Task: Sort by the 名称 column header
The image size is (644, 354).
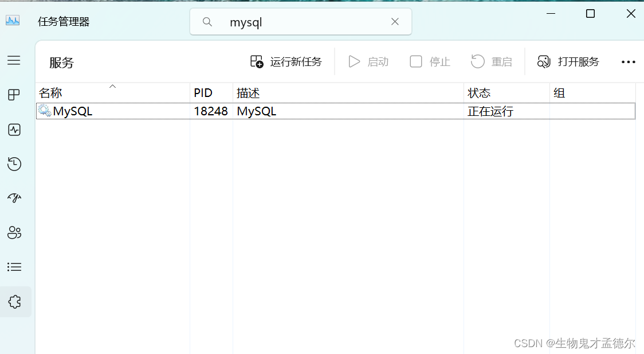Action: point(113,93)
